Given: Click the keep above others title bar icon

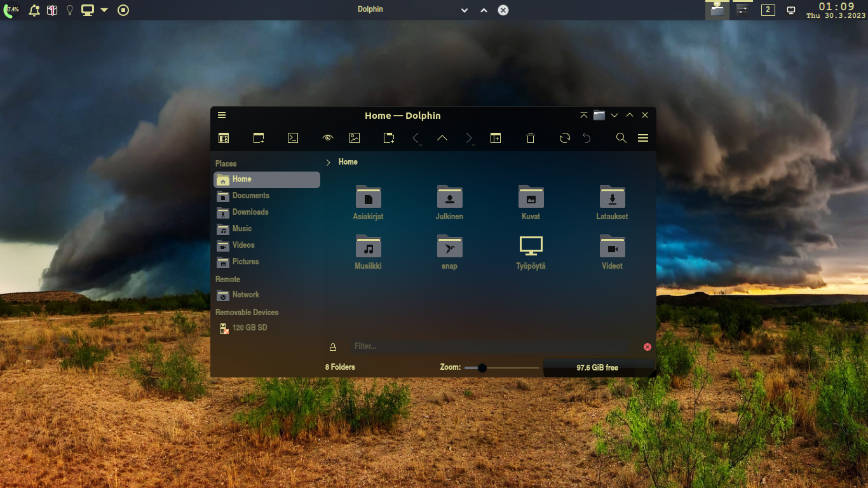Looking at the screenshot, I should (584, 115).
